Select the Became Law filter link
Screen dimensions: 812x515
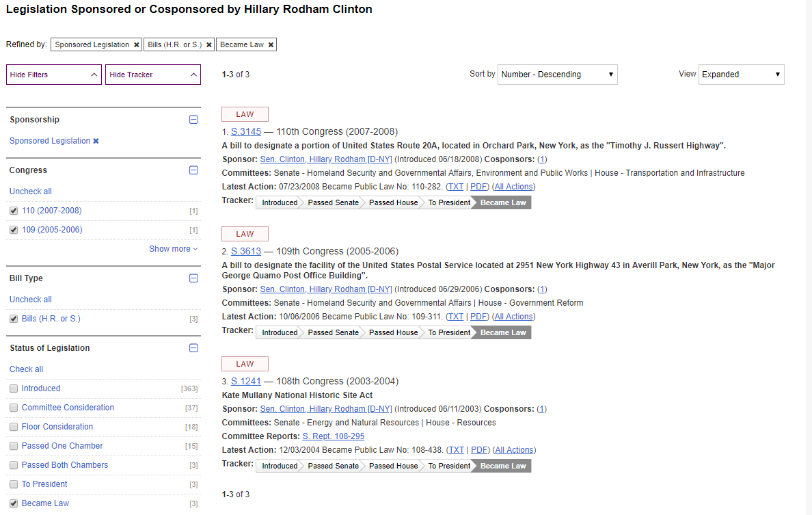tap(45, 503)
